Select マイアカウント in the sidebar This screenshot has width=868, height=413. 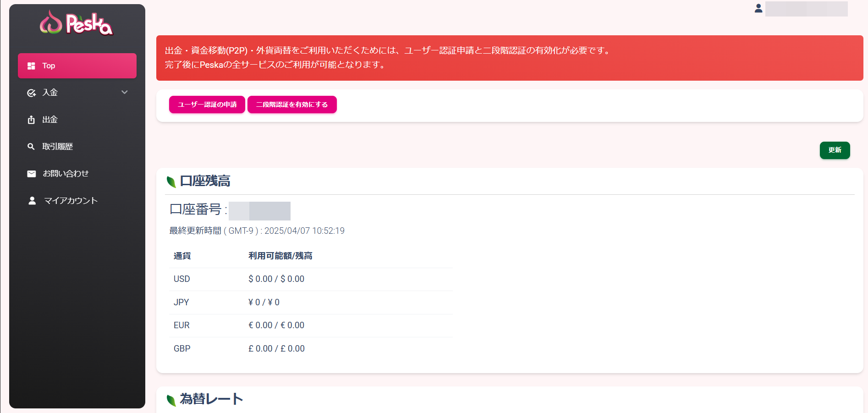(x=71, y=201)
